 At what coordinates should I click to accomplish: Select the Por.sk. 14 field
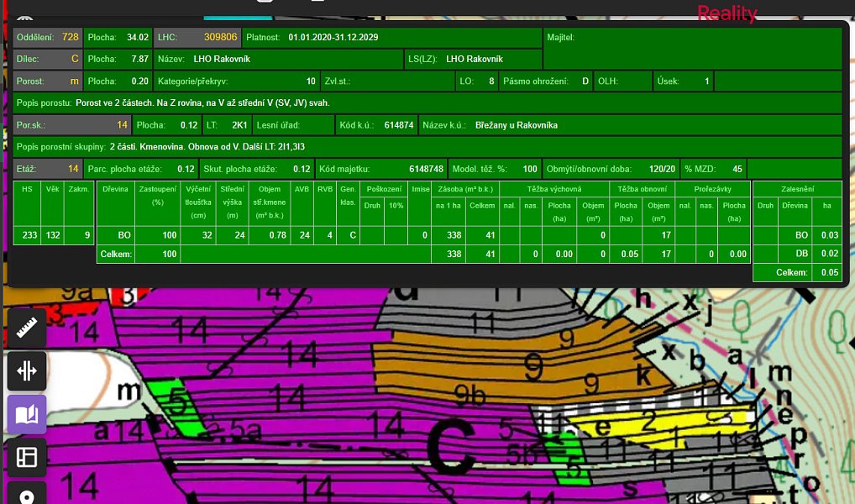pyautogui.click(x=72, y=125)
